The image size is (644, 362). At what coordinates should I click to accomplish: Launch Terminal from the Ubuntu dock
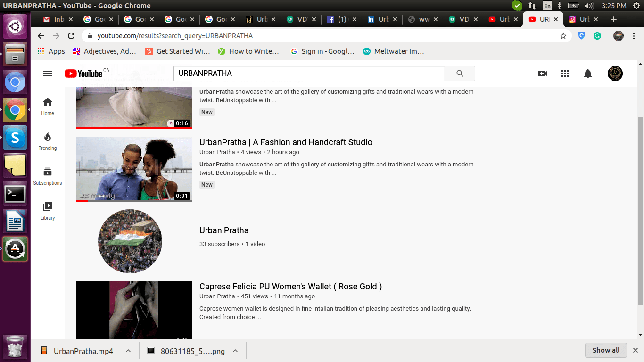[15, 193]
